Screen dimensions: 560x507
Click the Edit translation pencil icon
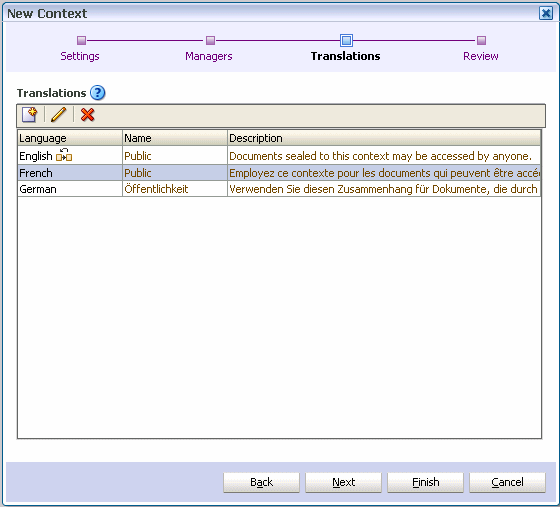click(x=59, y=115)
